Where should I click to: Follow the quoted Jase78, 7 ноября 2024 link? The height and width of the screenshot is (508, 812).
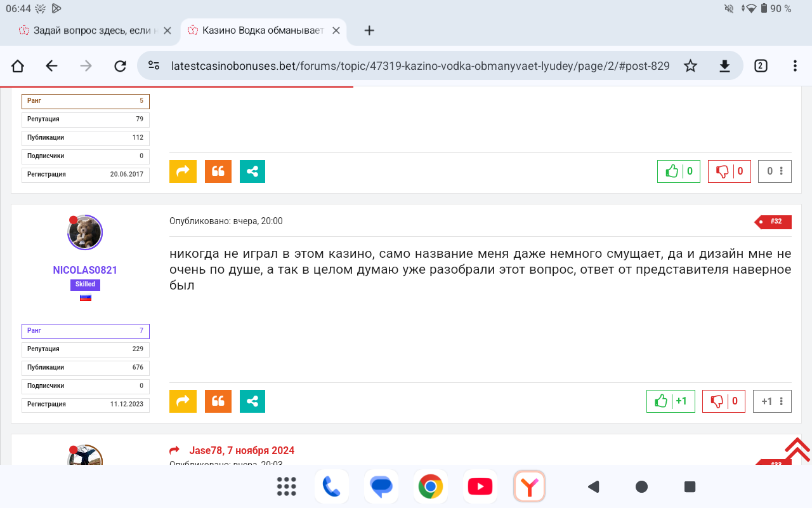(x=241, y=451)
